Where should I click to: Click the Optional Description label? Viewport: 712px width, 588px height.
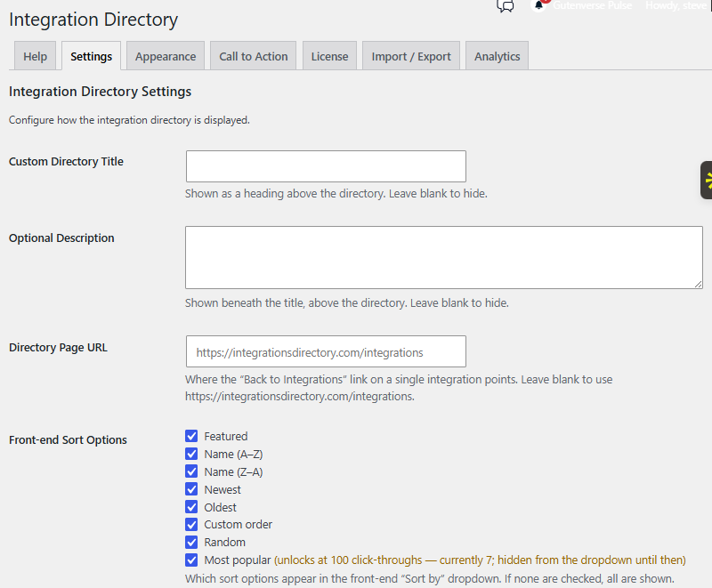coord(61,238)
